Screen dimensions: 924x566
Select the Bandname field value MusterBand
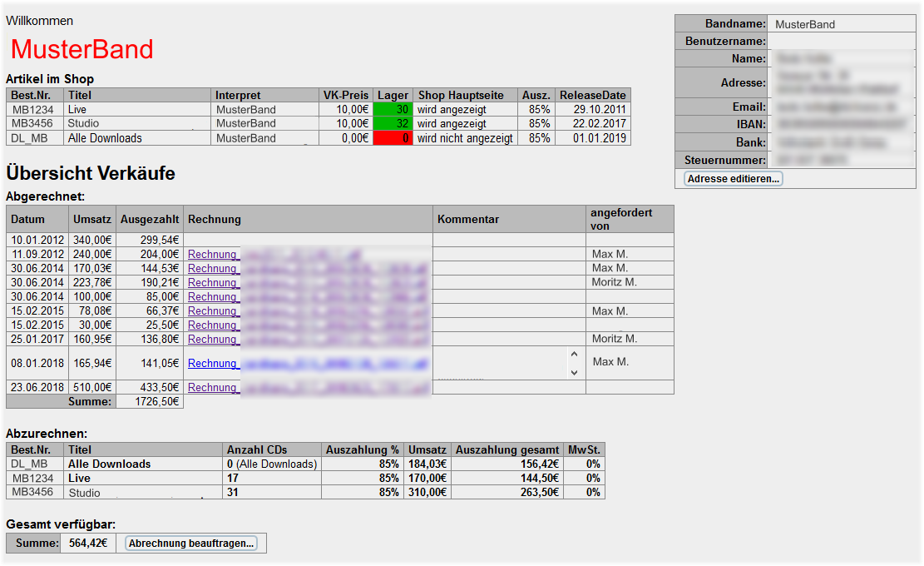(x=804, y=24)
